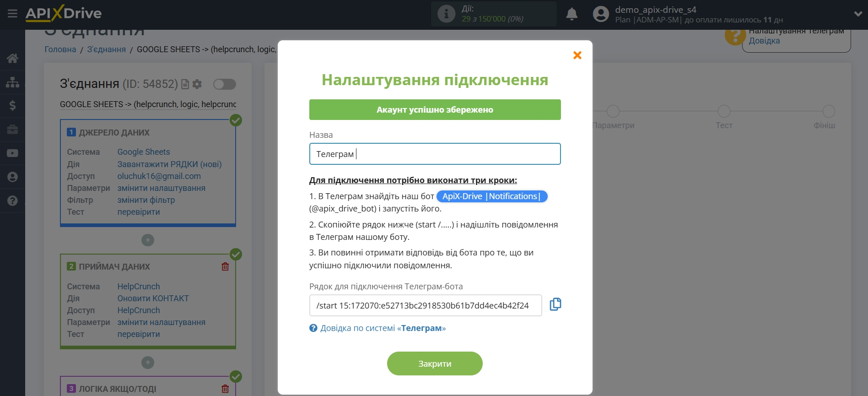Open the notifications bell
This screenshot has height=396, width=868.
coord(571,14)
